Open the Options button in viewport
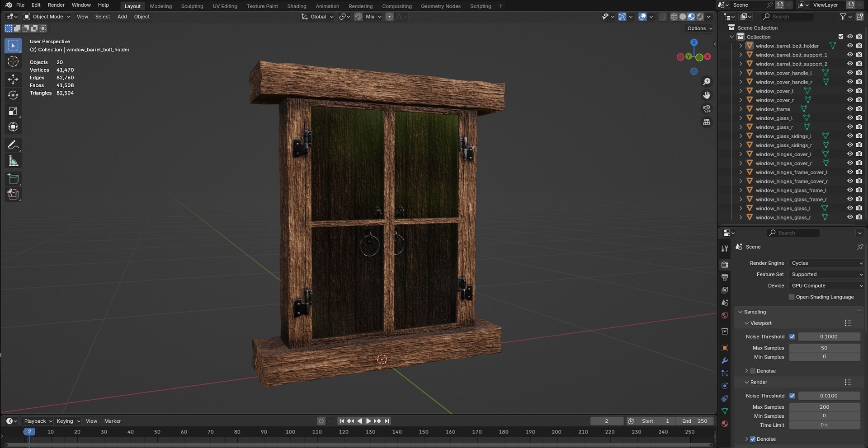Image resolution: width=868 pixels, height=448 pixels. tap(699, 28)
